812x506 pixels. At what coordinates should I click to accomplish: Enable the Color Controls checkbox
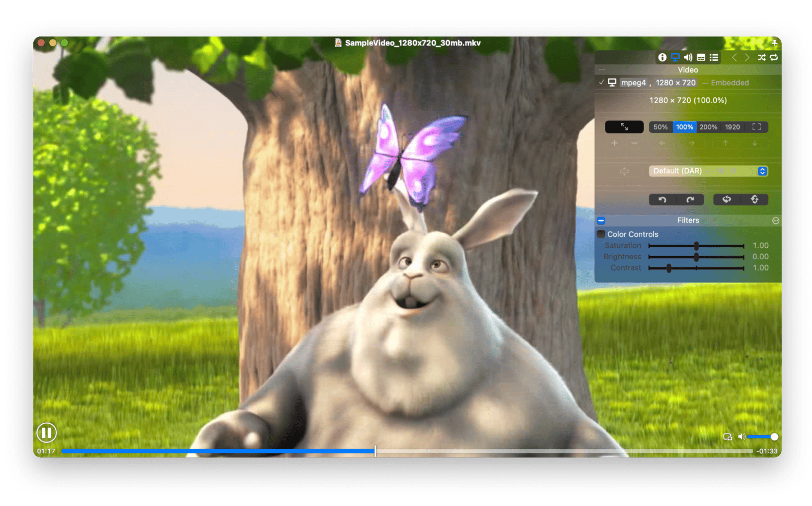(601, 234)
